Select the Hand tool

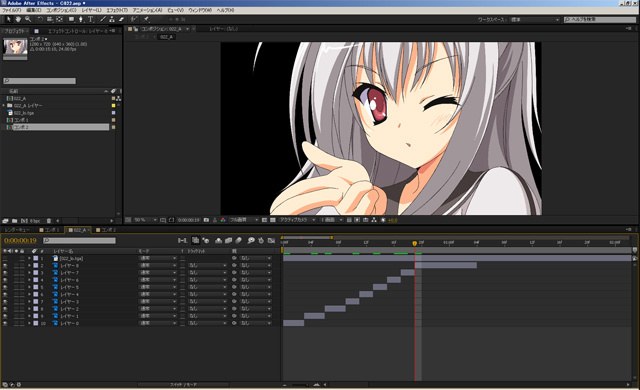18,19
